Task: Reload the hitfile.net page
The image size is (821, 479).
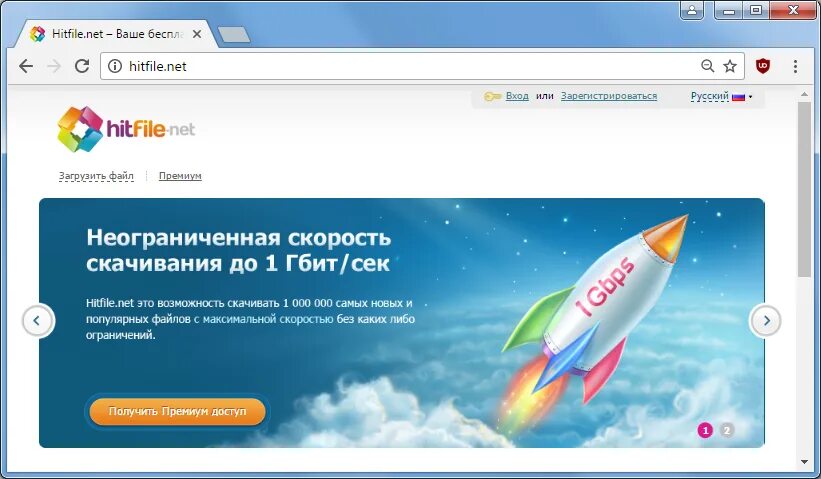Action: click(x=82, y=66)
